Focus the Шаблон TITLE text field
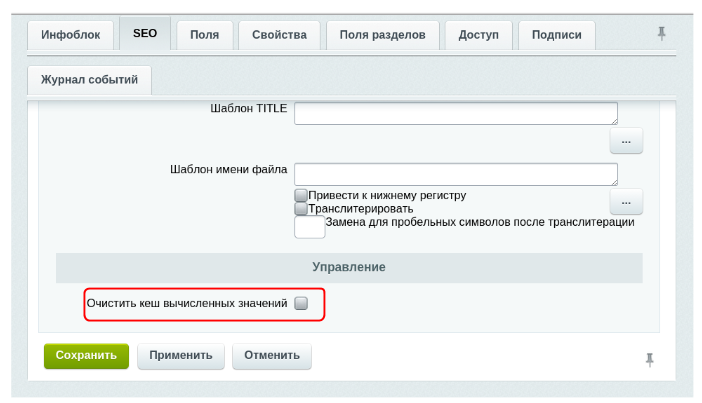The image size is (702, 403). 456,113
